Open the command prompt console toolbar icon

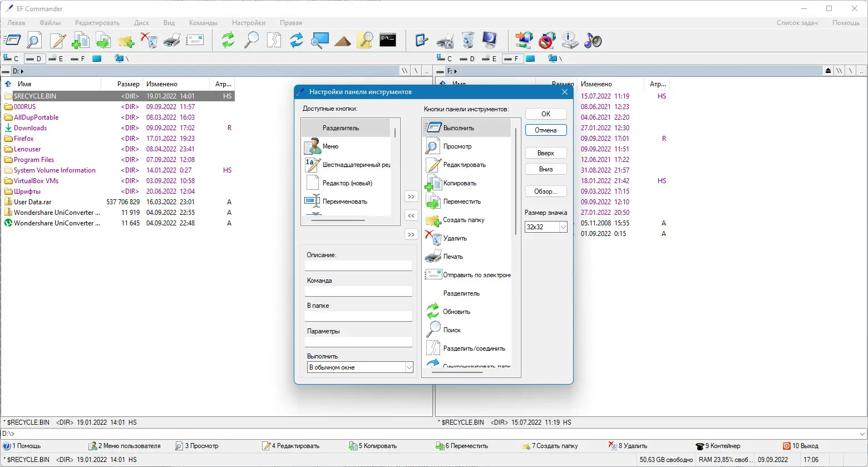pos(388,40)
